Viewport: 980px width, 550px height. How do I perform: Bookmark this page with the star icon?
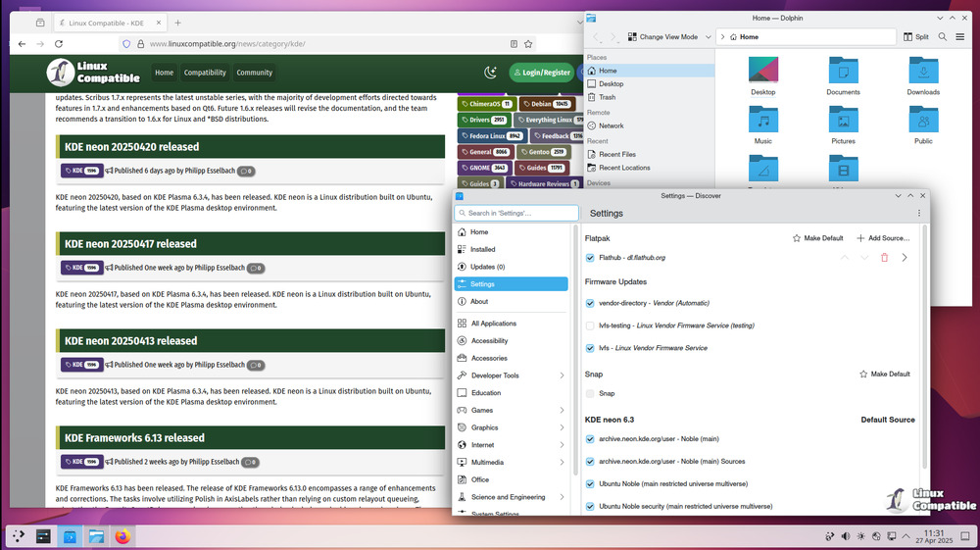click(x=529, y=44)
